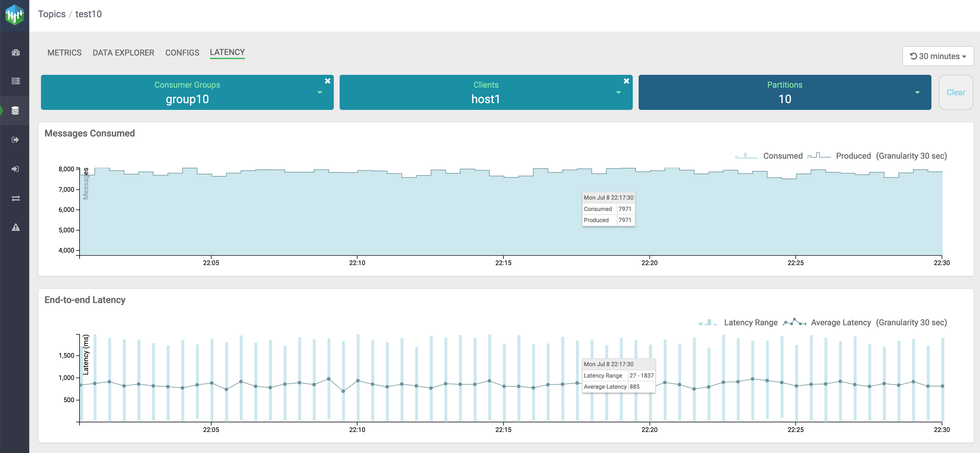This screenshot has height=453, width=980.
Task: Select the Topics database sidebar icon
Action: (x=15, y=110)
